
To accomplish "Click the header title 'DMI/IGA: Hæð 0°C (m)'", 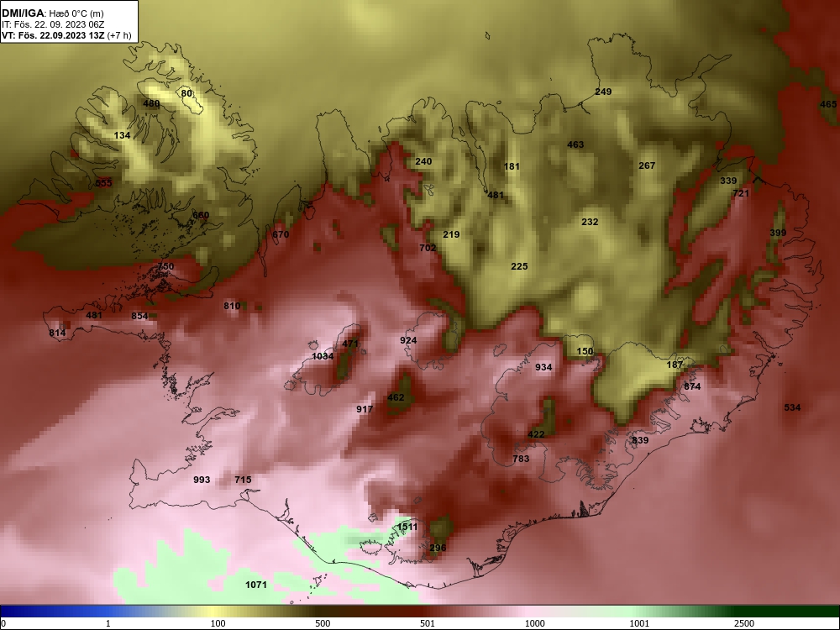I will (52, 13).
